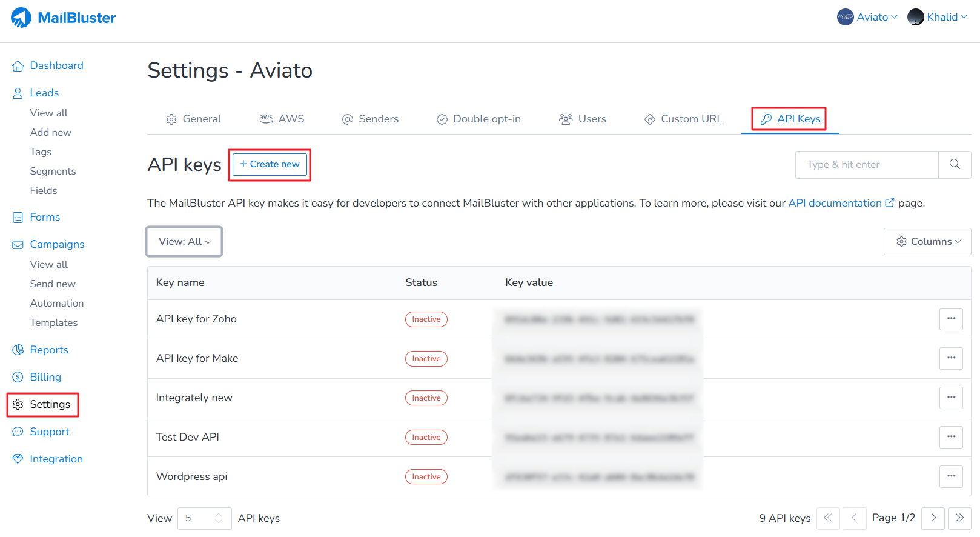
Task: Click the MailBluster logo icon
Action: coord(21,18)
